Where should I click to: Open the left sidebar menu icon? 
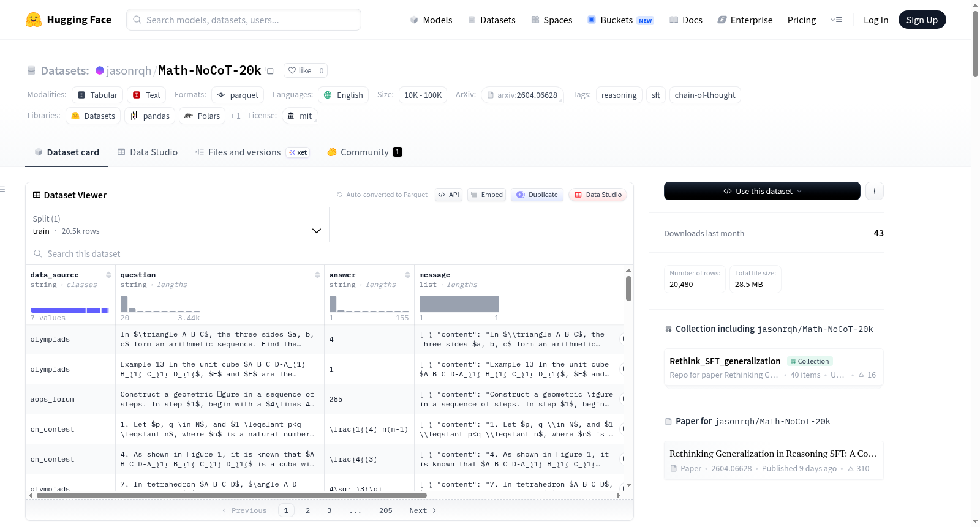click(x=2, y=189)
